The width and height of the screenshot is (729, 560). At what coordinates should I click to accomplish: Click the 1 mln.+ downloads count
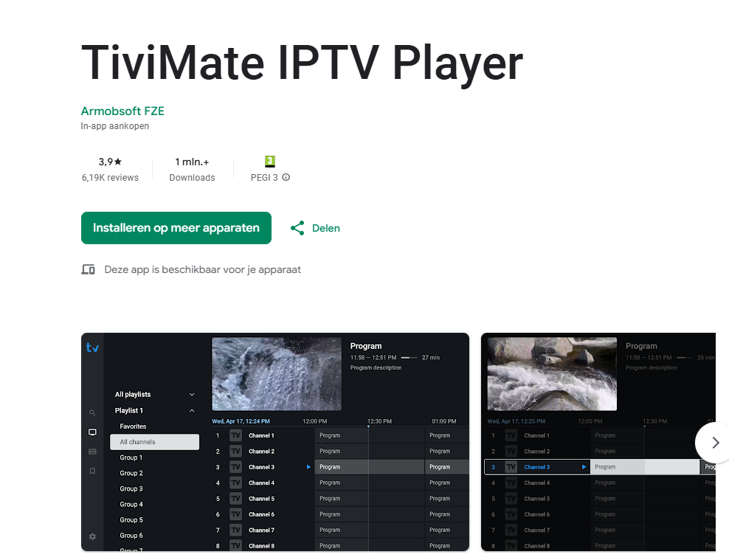point(192,162)
